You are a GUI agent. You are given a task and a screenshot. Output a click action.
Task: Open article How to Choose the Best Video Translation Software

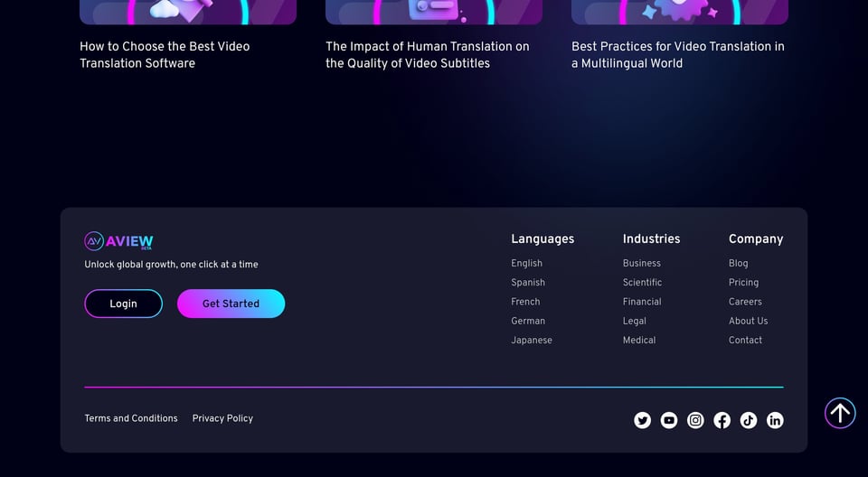[165, 55]
